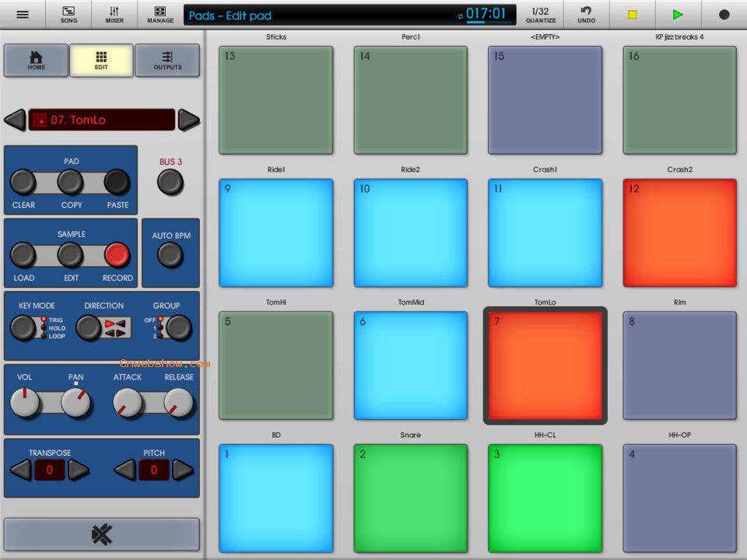
Task: Open the Quantize 1/32 setting
Action: [x=540, y=15]
